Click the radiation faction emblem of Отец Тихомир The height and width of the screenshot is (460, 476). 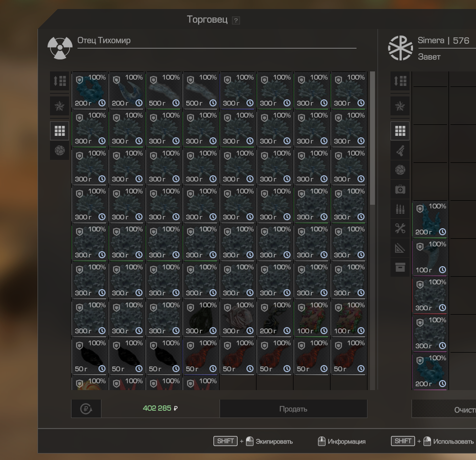(x=60, y=48)
